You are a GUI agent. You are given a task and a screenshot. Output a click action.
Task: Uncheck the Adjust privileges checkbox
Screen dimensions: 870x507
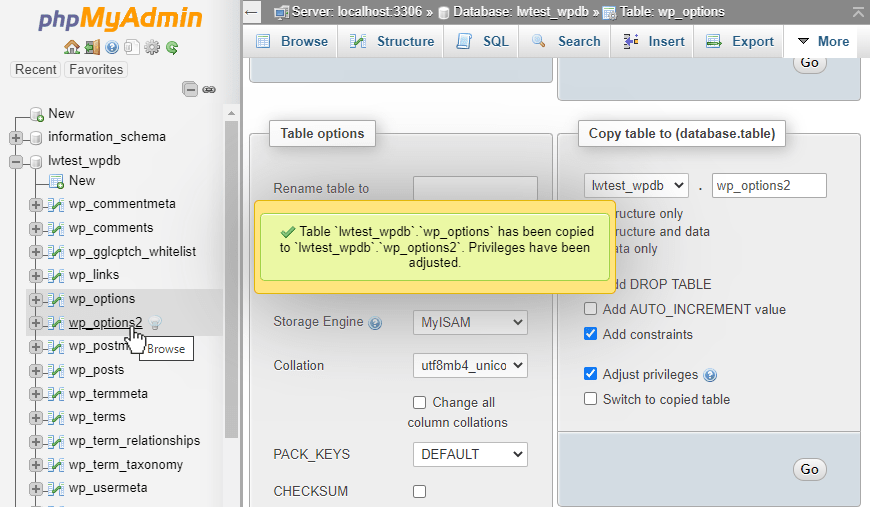click(590, 374)
